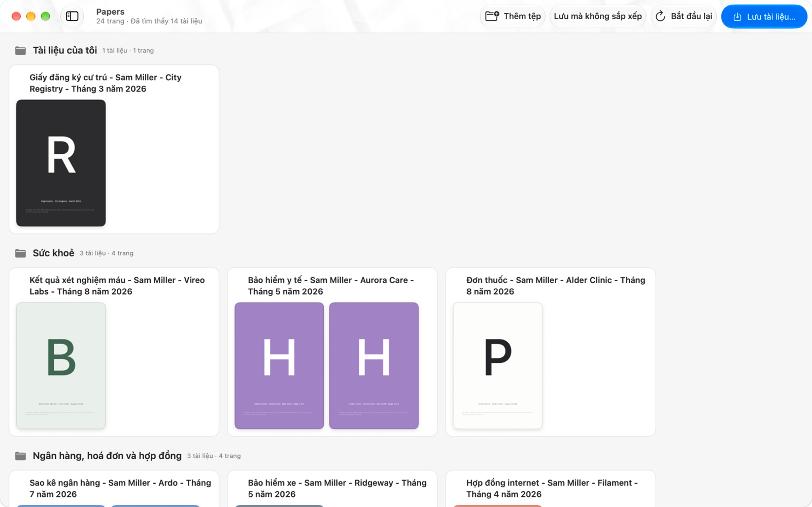Save documents with Lưu tài liệu button

tap(764, 17)
